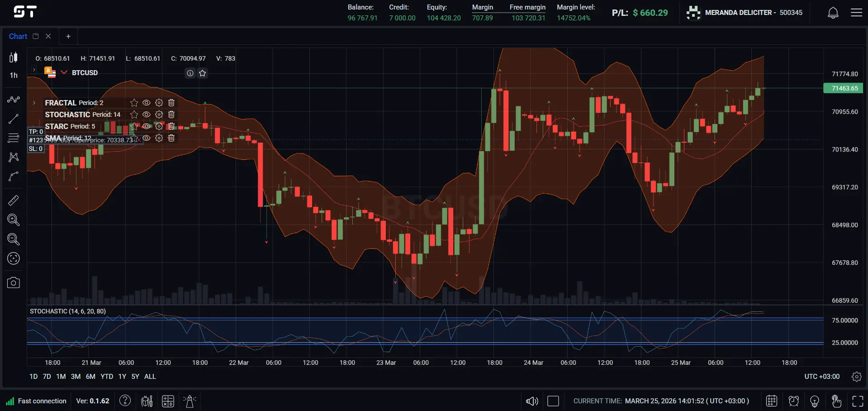Toggle sound with the speaker icon
Viewport: 868px width, 411px height.
(532, 401)
